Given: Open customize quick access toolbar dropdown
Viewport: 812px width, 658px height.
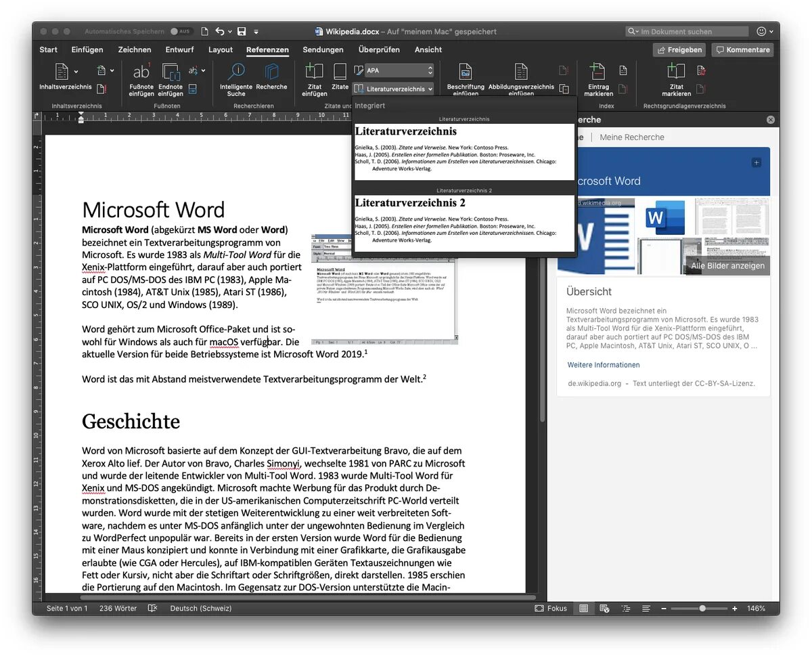Looking at the screenshot, I should coord(256,31).
